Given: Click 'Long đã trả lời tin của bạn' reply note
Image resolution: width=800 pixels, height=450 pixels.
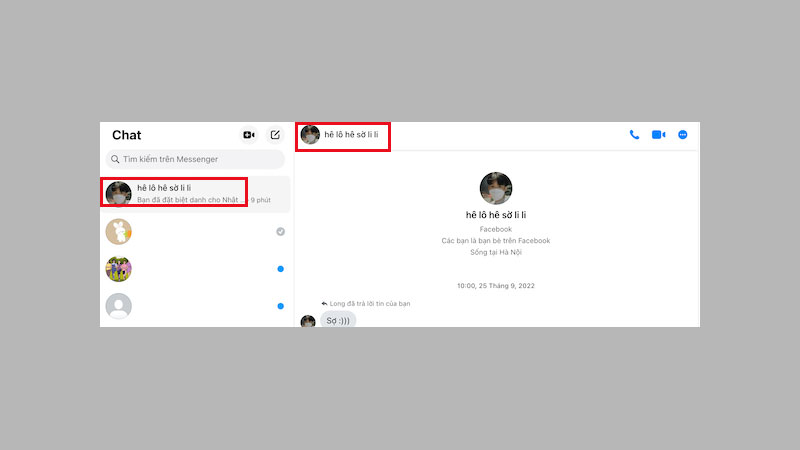Looking at the screenshot, I should click(x=370, y=304).
